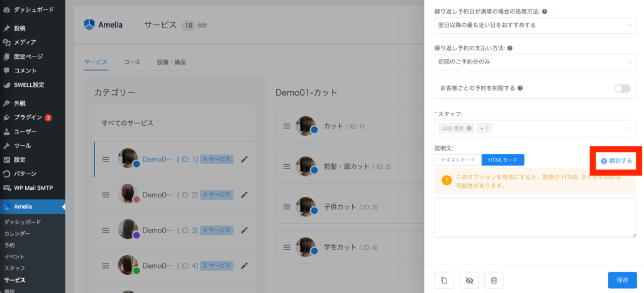Switch description to テキストモード
The height and width of the screenshot is (293, 644).
(x=458, y=160)
